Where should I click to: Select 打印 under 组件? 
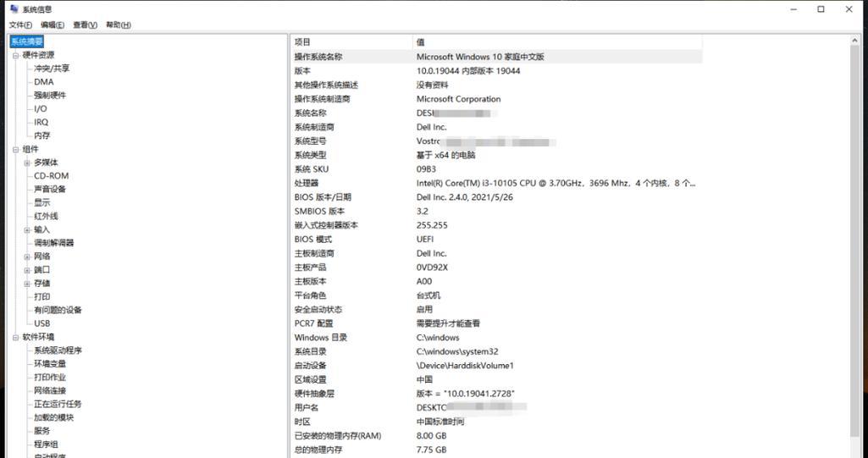tap(42, 296)
